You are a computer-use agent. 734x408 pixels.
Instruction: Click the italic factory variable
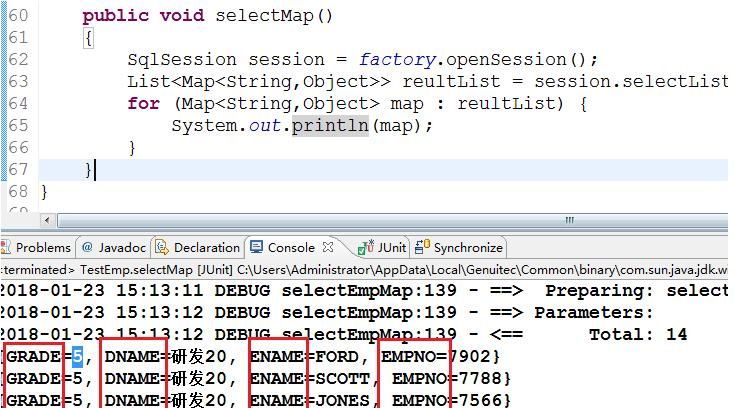pyautogui.click(x=396, y=59)
